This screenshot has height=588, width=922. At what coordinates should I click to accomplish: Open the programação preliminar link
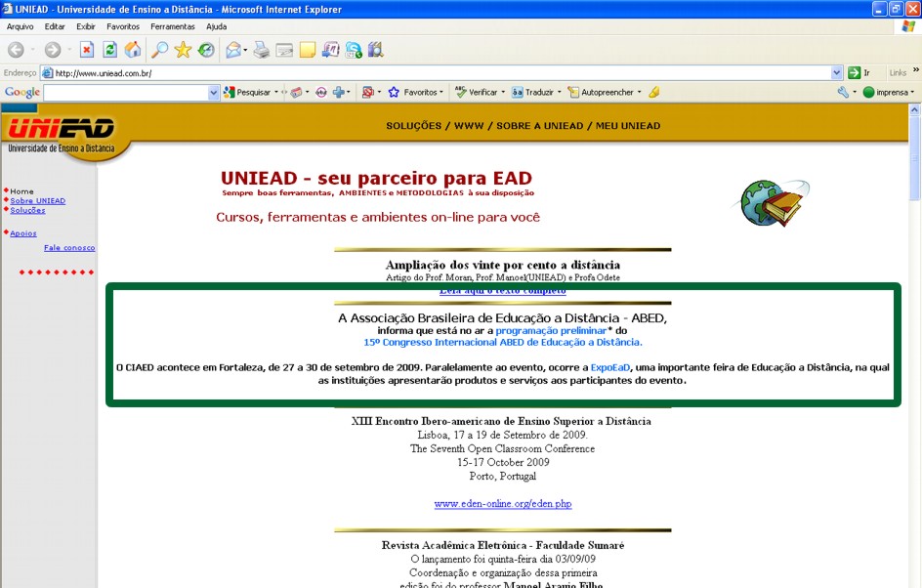coord(551,330)
